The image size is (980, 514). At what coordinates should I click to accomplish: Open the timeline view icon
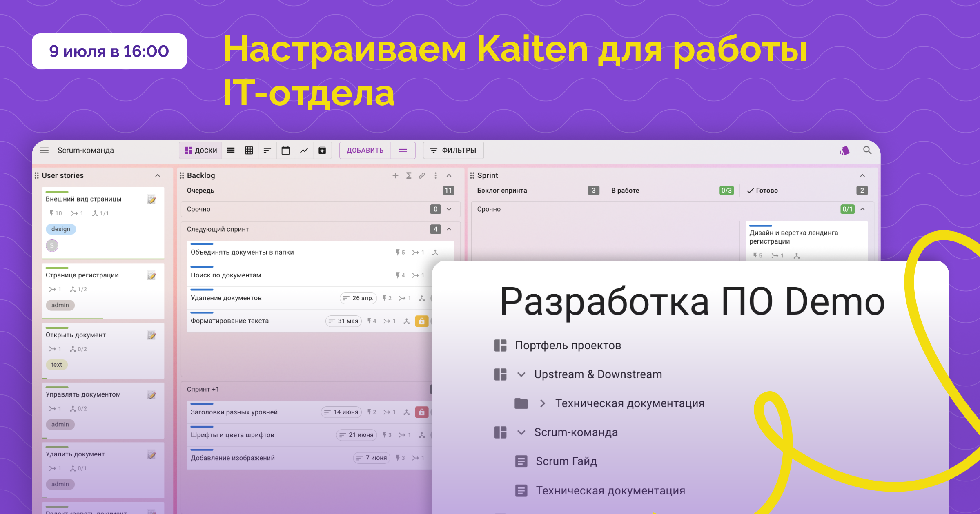(x=267, y=151)
